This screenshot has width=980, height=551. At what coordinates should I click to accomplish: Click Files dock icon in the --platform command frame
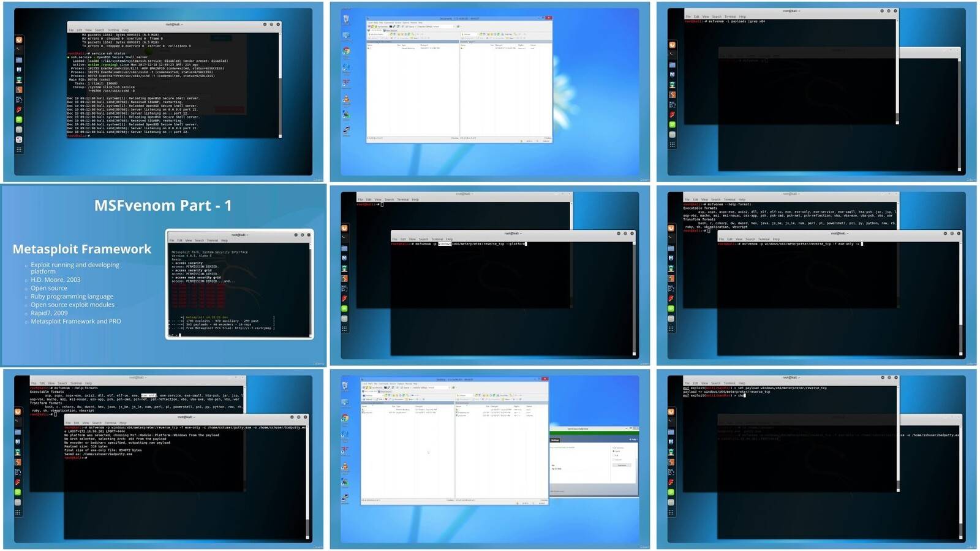pos(344,248)
